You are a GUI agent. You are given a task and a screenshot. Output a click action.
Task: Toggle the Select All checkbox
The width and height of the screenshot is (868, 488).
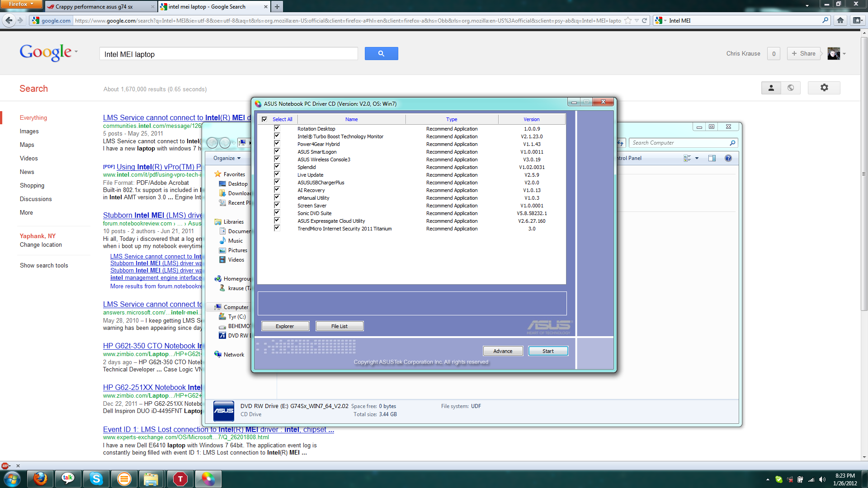pyautogui.click(x=264, y=119)
